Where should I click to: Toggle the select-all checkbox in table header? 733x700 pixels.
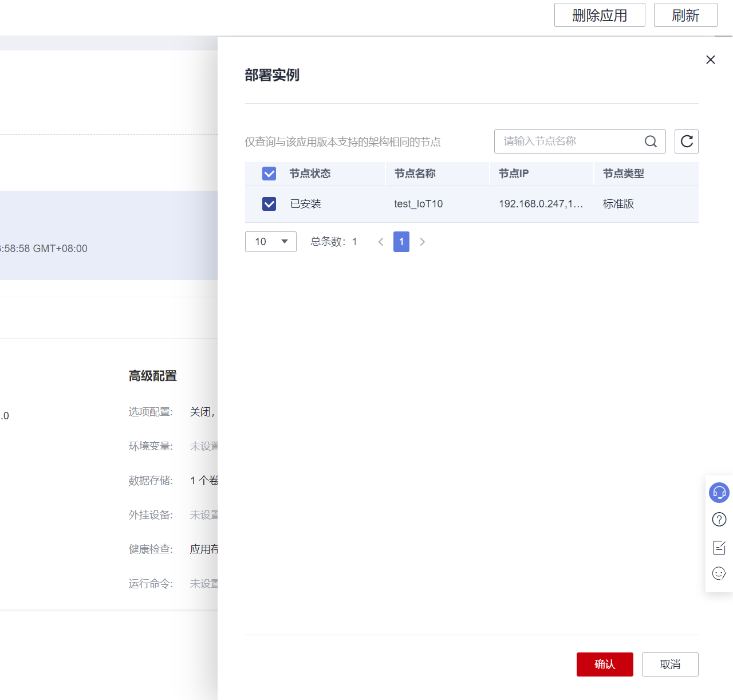pos(269,174)
